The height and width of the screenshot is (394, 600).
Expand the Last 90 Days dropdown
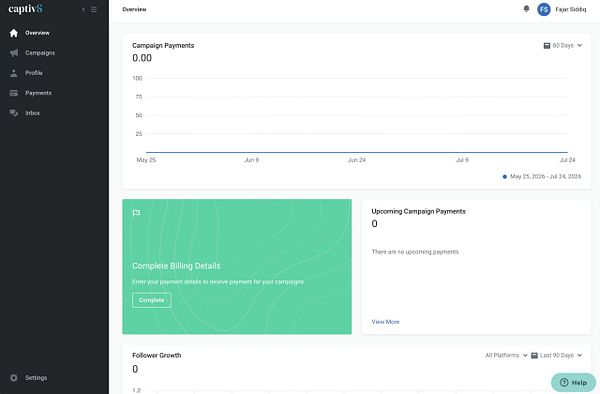click(x=557, y=355)
